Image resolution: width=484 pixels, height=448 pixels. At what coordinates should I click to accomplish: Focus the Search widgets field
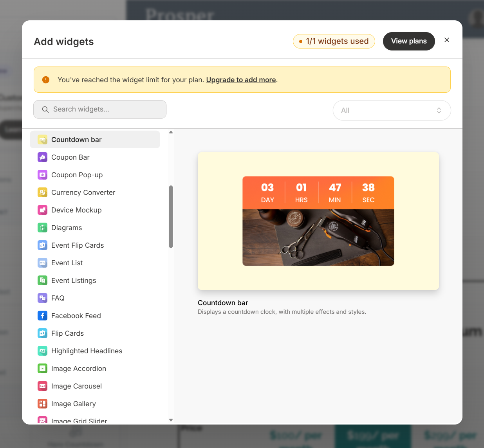(x=100, y=109)
